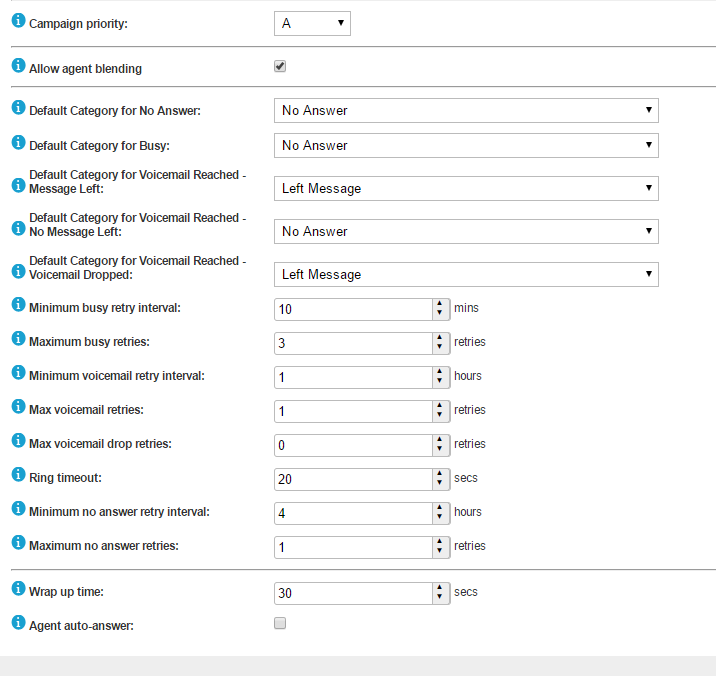Uncheck the Allow agent blending checkbox
The width and height of the screenshot is (716, 676).
(x=280, y=66)
